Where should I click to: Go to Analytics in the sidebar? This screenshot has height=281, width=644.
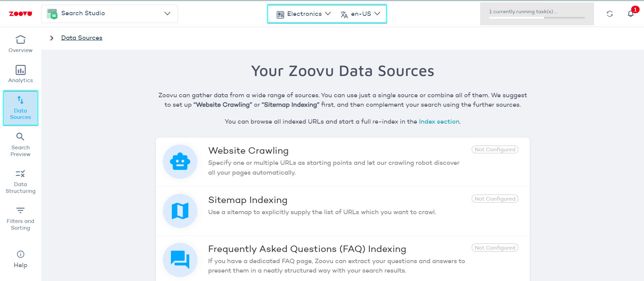tap(21, 74)
